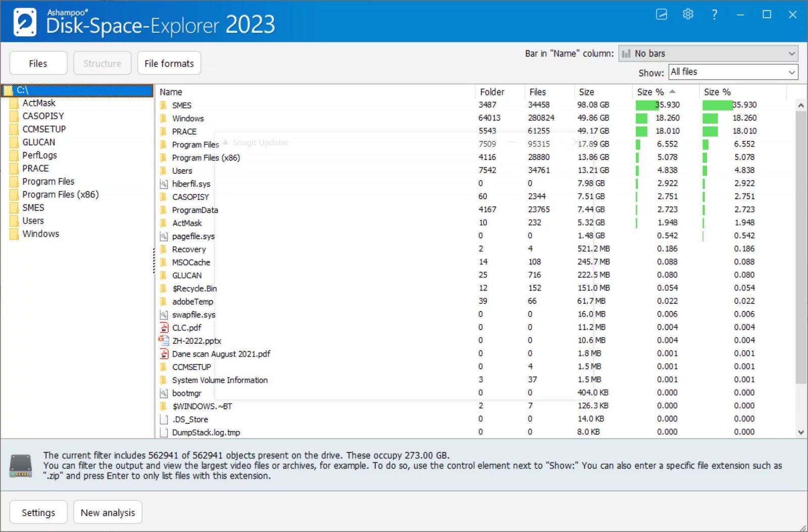Click the SMES folder icon in list
This screenshot has height=532, width=808.
pyautogui.click(x=164, y=105)
